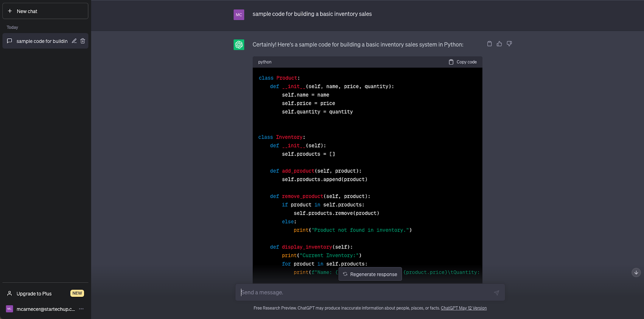Click the NEW badge beside Upgrade

pyautogui.click(x=77, y=293)
